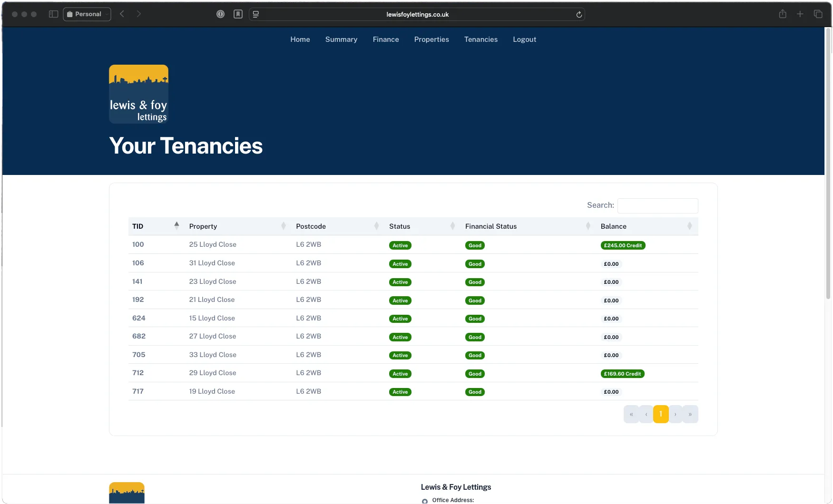Open a new browser tab
Viewport: 833px width, 504px height.
(x=800, y=14)
